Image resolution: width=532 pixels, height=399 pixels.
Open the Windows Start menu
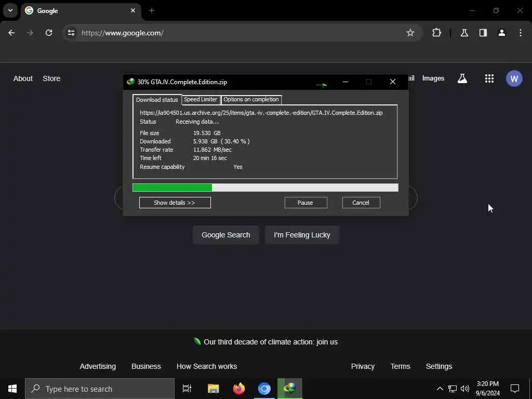pyautogui.click(x=12, y=389)
